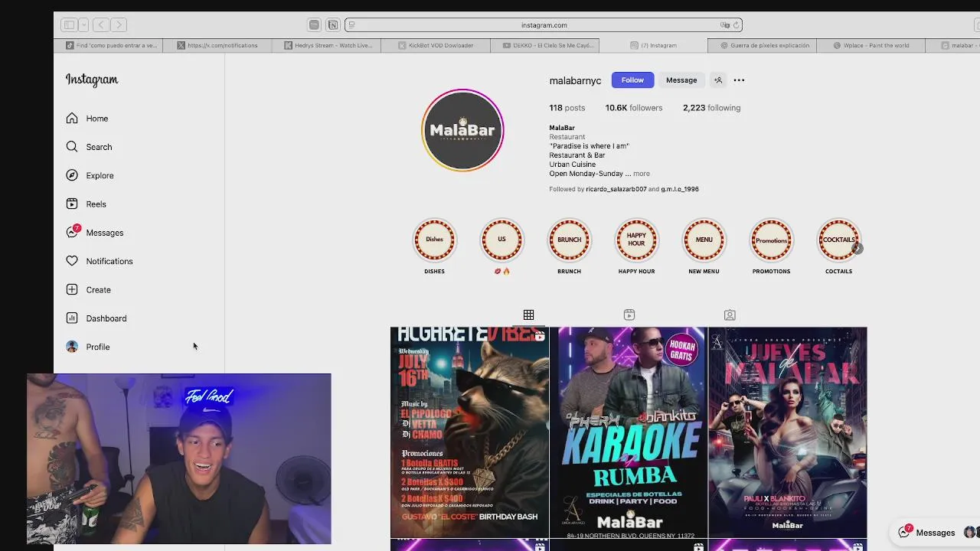Click the 118 posts count
This screenshot has width=980, height=551.
click(567, 108)
